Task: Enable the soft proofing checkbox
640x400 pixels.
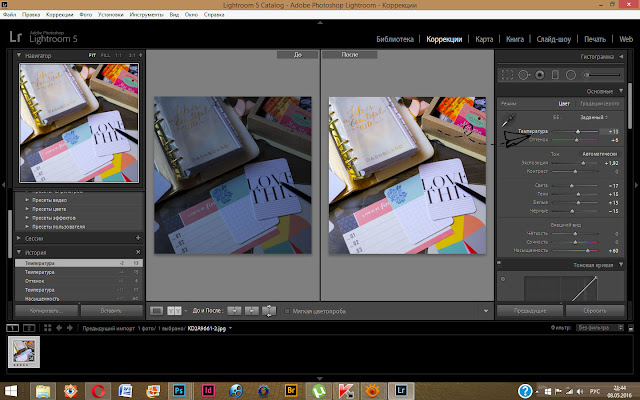Action: 287,311
